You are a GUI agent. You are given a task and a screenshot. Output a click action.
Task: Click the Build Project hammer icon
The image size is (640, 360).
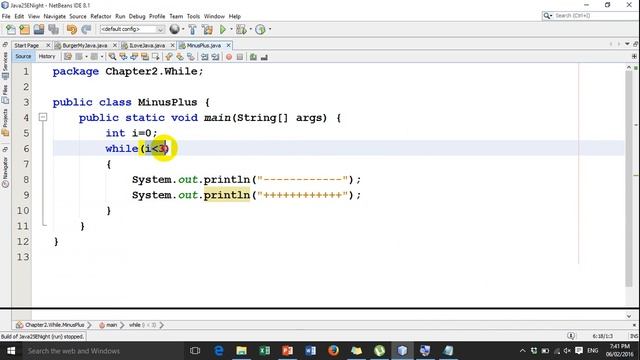click(192, 29)
